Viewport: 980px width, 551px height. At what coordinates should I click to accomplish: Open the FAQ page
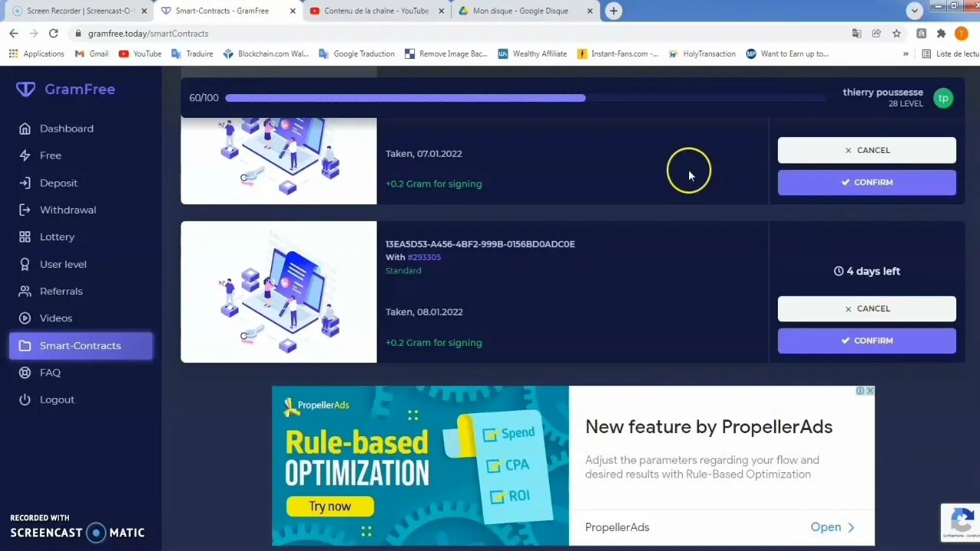(x=50, y=373)
